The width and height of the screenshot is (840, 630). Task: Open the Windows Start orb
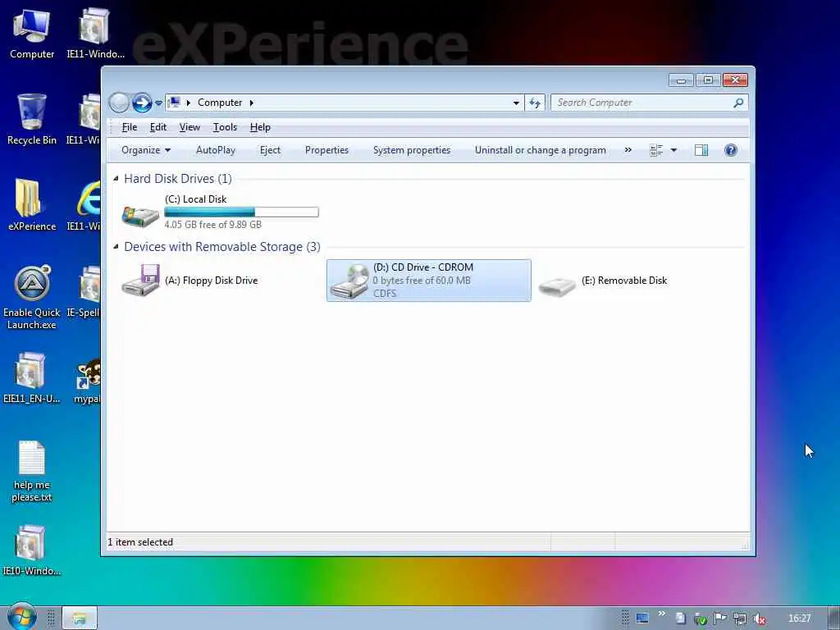21,617
